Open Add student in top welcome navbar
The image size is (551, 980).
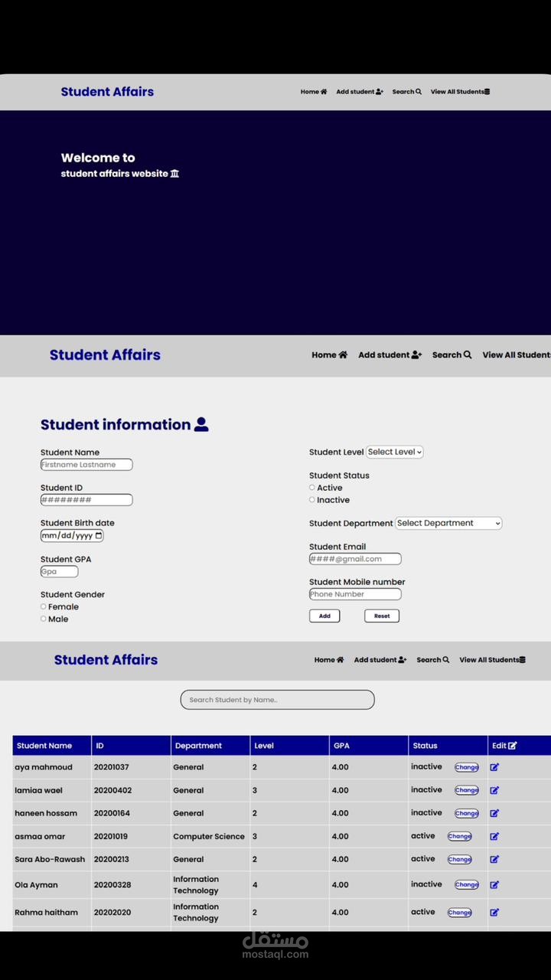pyautogui.click(x=360, y=92)
